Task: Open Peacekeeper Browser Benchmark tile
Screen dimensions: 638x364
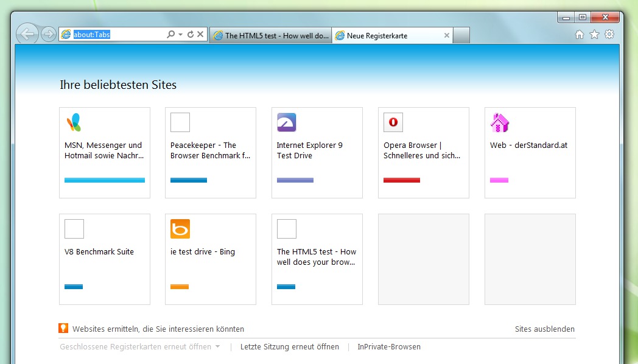Action: coord(211,153)
